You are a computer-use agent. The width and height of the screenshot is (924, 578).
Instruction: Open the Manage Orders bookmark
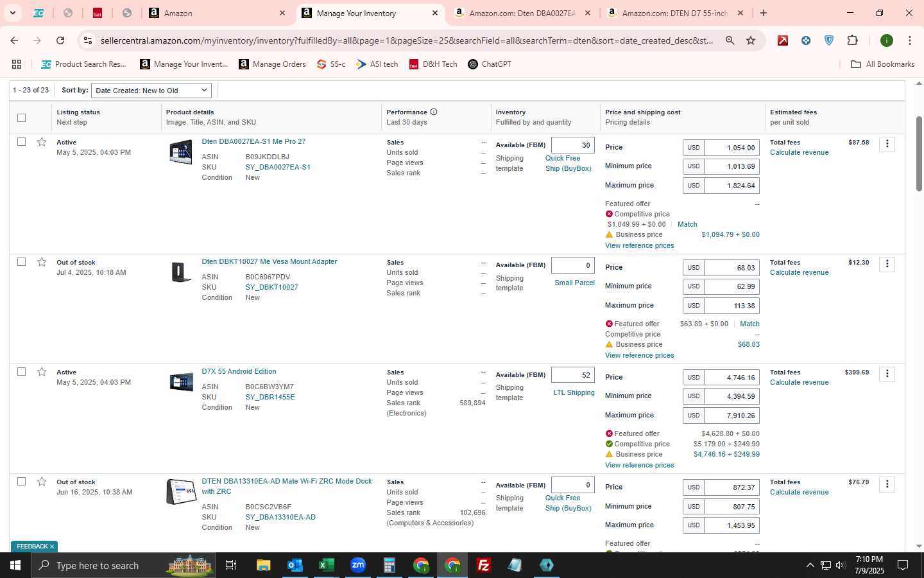point(272,64)
